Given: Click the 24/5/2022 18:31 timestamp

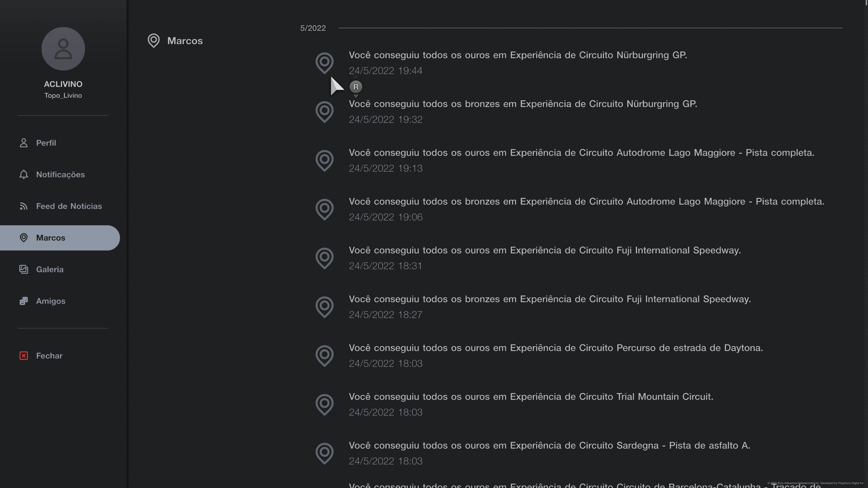Looking at the screenshot, I should [385, 266].
